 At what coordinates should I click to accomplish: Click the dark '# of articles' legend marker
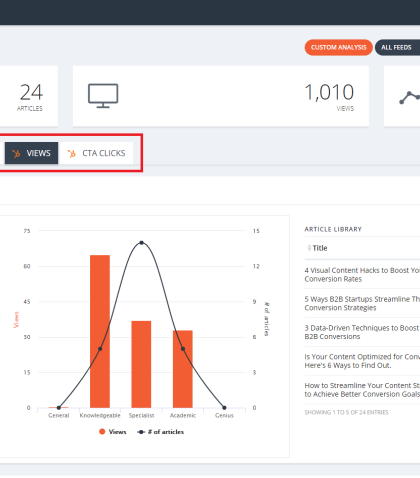tap(141, 432)
